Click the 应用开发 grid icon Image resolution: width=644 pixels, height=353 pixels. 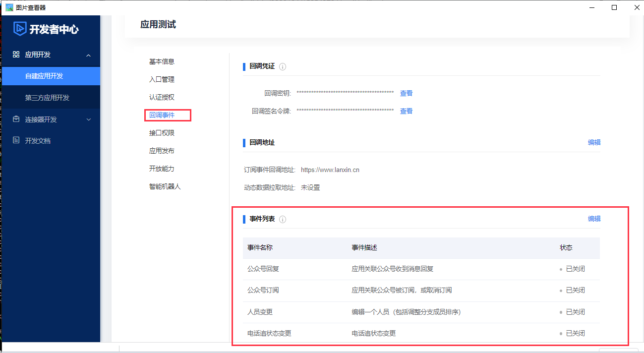[x=16, y=55]
